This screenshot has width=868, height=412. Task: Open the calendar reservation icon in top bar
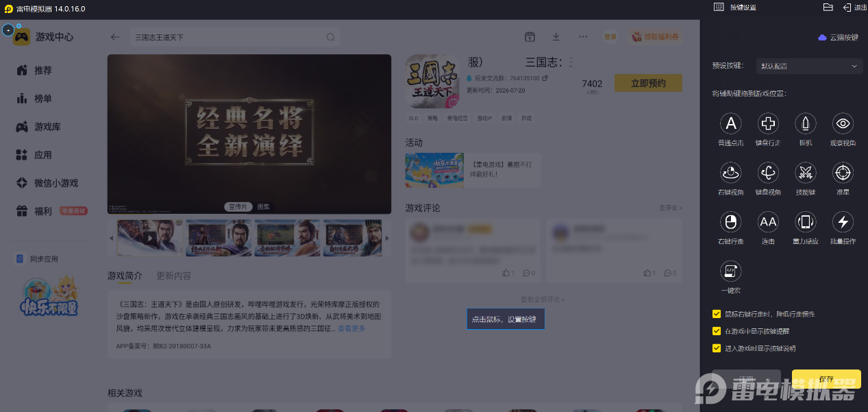coord(530,36)
